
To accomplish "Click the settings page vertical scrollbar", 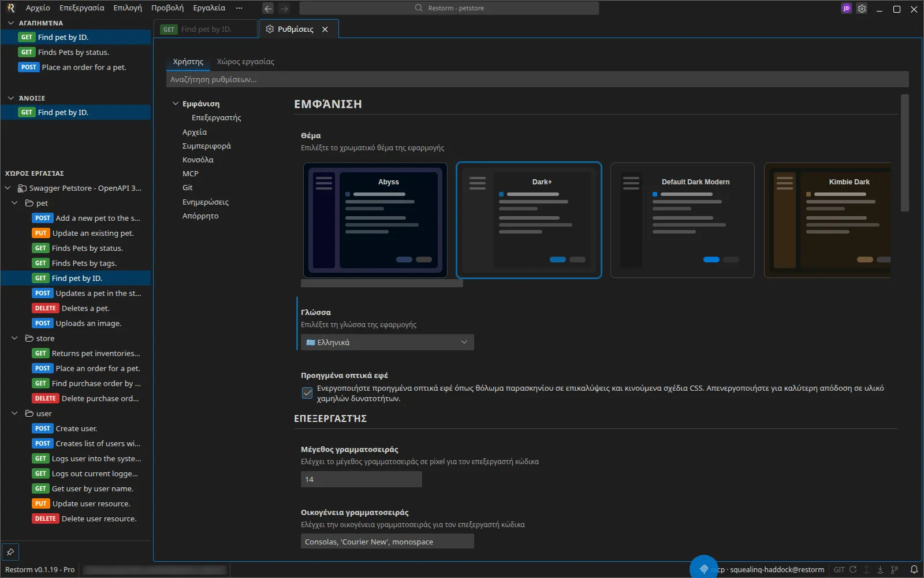I will 905,153.
